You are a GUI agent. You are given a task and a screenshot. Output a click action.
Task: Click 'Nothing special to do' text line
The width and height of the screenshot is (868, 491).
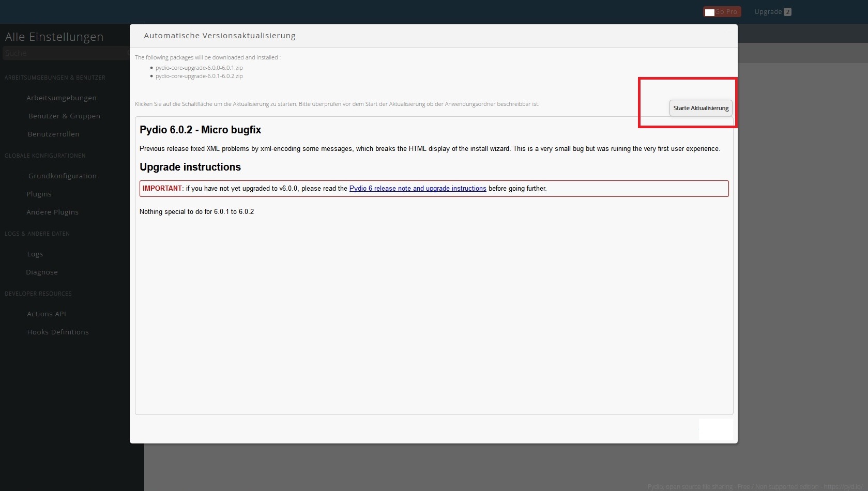197,212
